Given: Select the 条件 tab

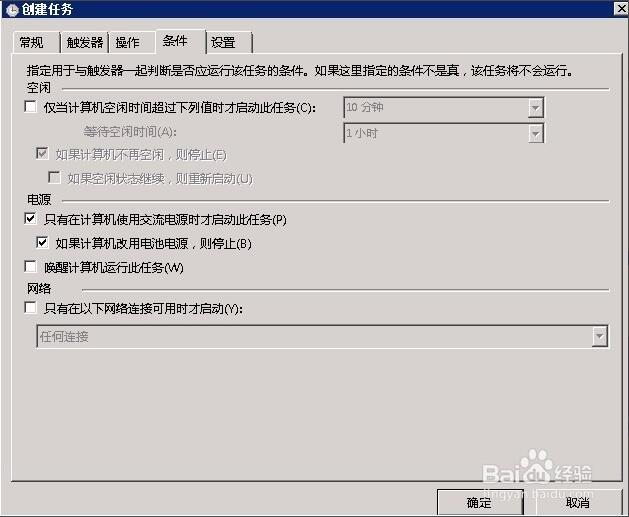Looking at the screenshot, I should coord(175,41).
